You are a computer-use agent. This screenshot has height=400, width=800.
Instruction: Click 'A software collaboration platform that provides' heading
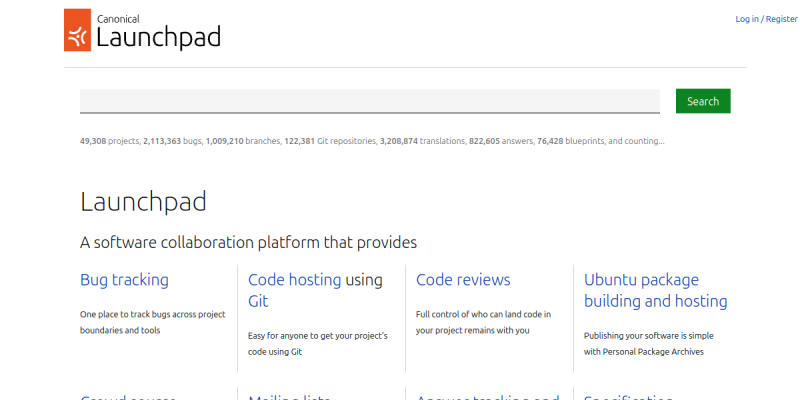click(x=248, y=242)
